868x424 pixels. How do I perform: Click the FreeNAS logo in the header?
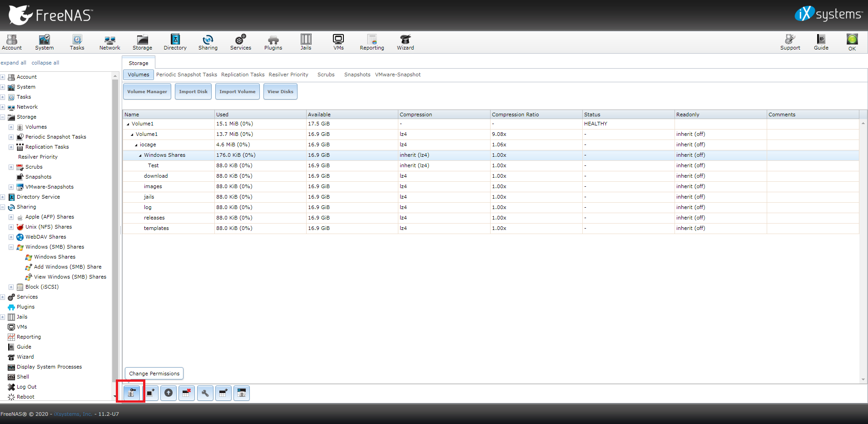50,15
